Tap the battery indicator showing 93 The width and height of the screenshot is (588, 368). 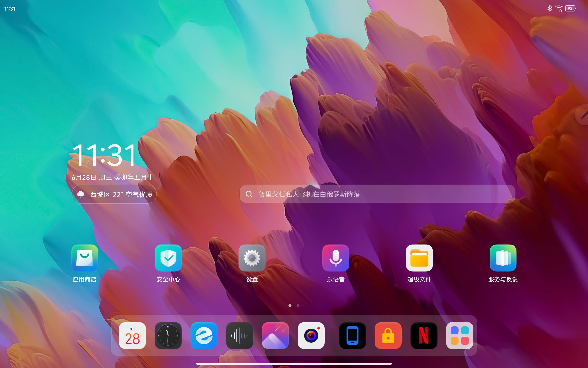(570, 8)
